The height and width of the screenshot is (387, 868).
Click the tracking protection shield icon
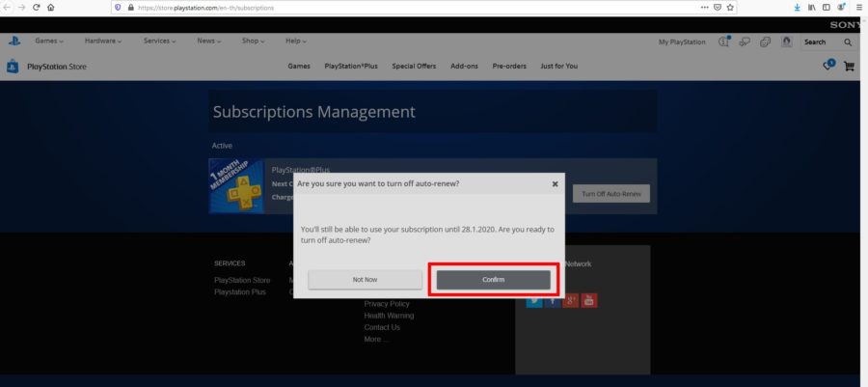point(118,8)
